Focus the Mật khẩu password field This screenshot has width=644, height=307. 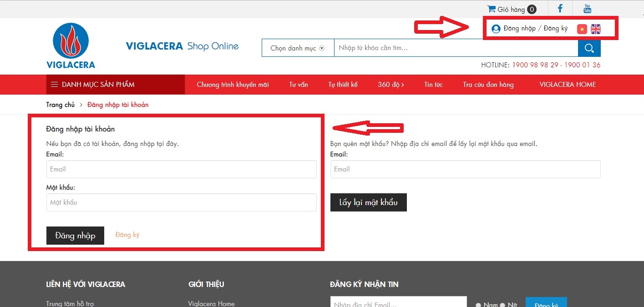[181, 202]
